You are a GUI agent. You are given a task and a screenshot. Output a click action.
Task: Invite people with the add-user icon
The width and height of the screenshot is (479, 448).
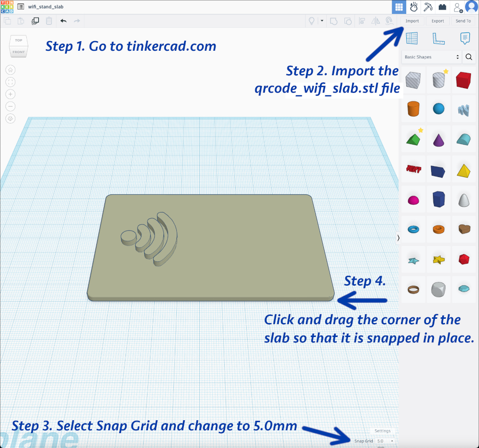(458, 7)
